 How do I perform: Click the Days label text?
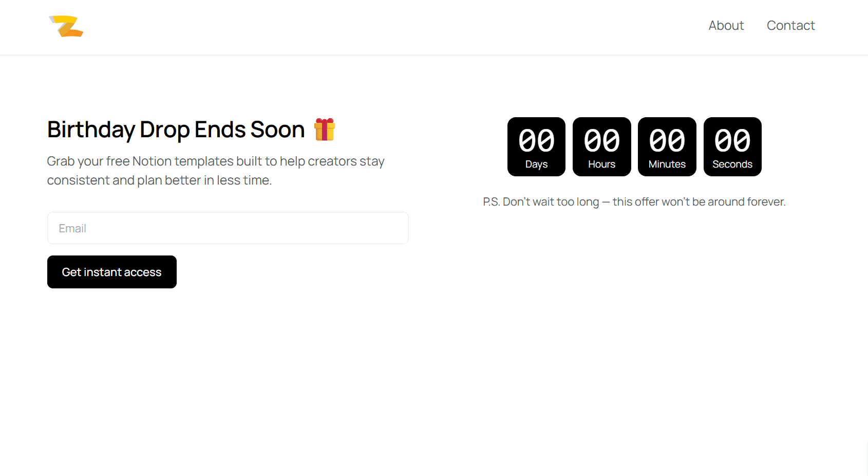tap(536, 164)
